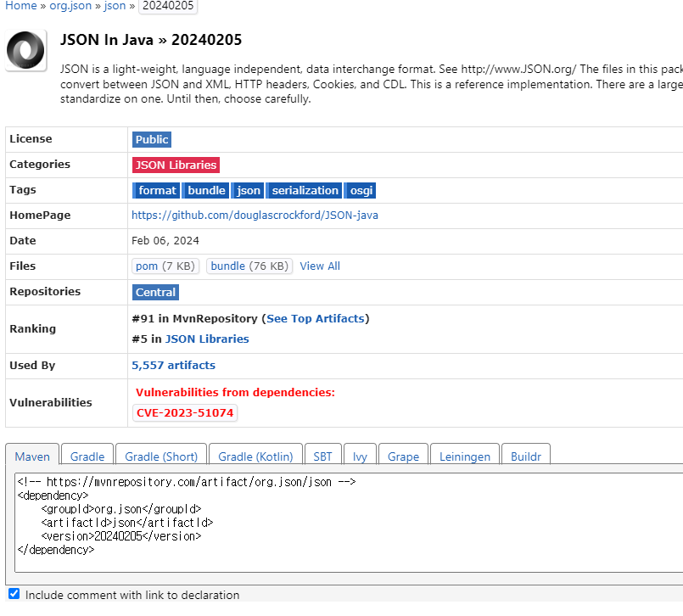
Task: Switch to the Gradle (Kotlin) tab
Action: (x=255, y=456)
